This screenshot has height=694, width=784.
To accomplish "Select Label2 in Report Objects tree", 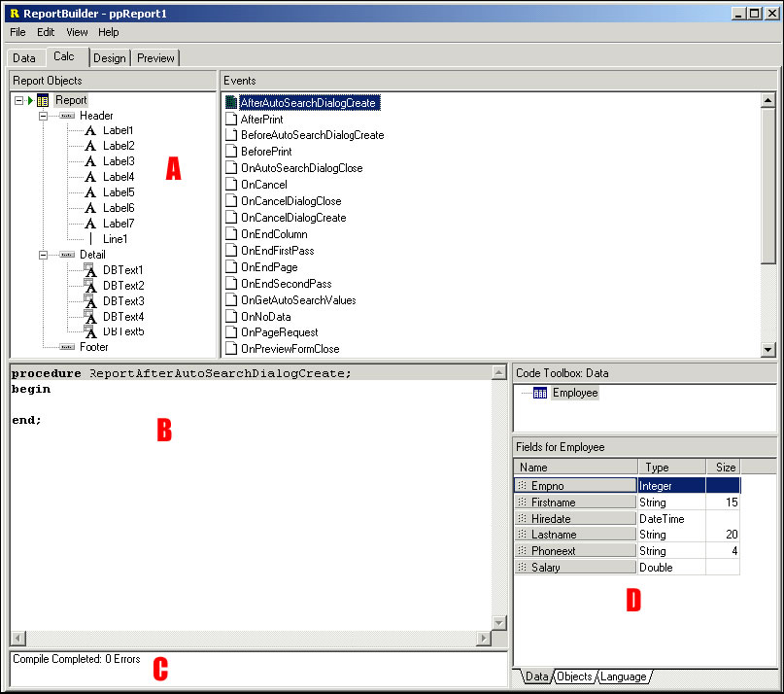I will (x=119, y=146).
